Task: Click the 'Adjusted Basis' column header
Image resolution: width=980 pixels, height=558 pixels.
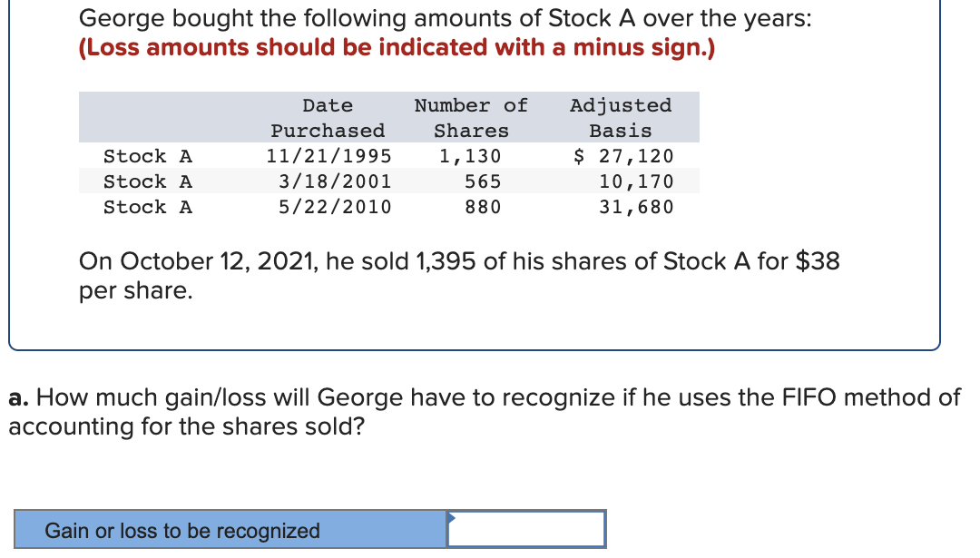Action: (621, 117)
